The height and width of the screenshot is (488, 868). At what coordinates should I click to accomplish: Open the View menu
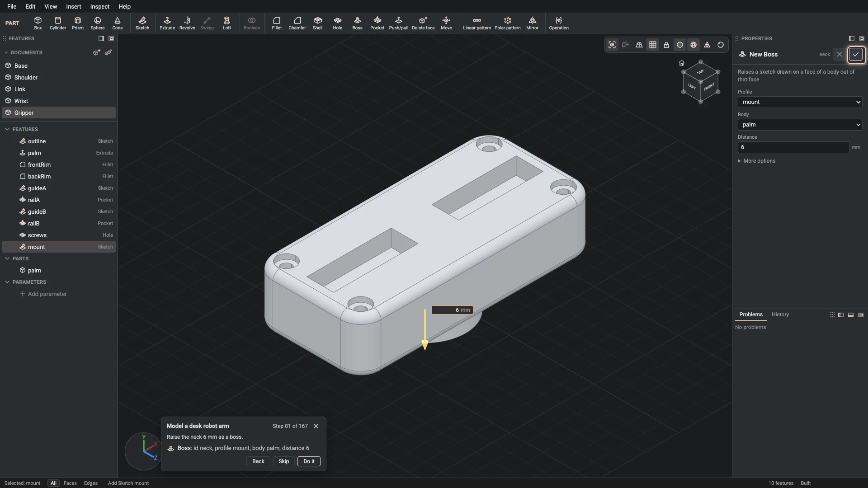[x=51, y=6]
